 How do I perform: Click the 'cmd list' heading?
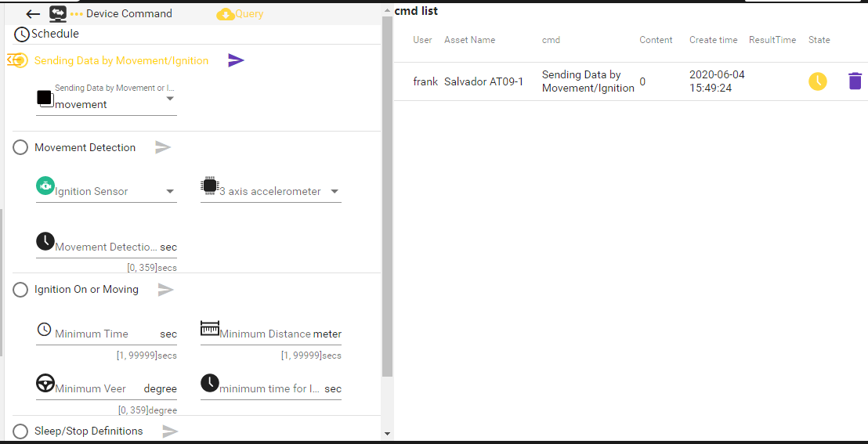(416, 10)
